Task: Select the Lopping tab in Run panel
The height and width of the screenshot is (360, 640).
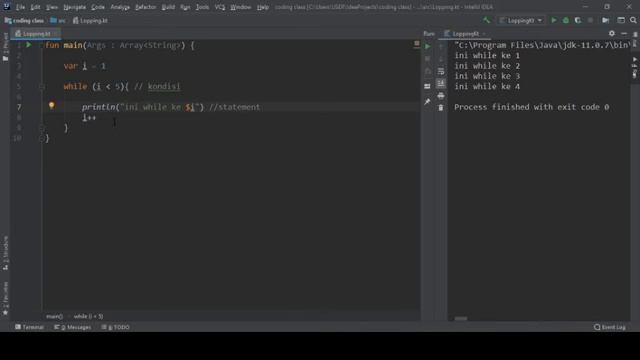Action: coord(465,33)
